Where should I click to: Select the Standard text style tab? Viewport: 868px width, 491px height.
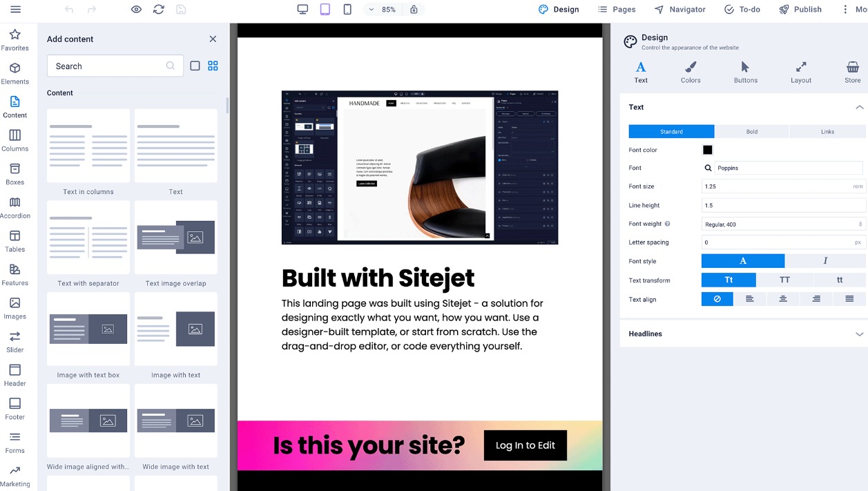[671, 131]
